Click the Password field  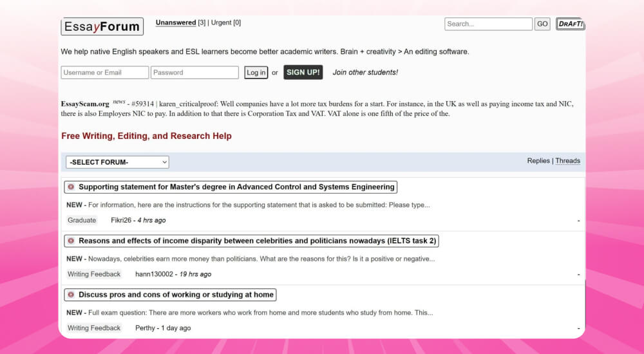pos(194,73)
